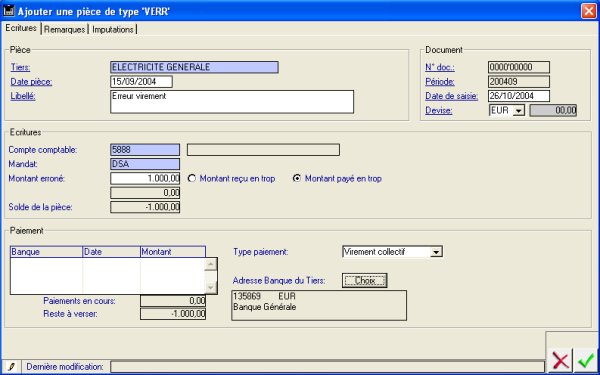The height and width of the screenshot is (375, 600).
Task: Click the Compte comptable field 5888
Action: (x=145, y=150)
